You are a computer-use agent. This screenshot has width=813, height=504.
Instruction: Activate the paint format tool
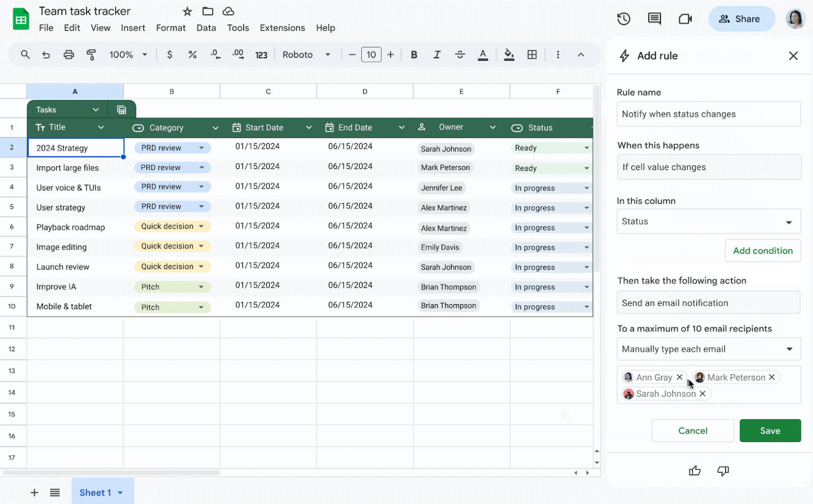[x=91, y=54]
